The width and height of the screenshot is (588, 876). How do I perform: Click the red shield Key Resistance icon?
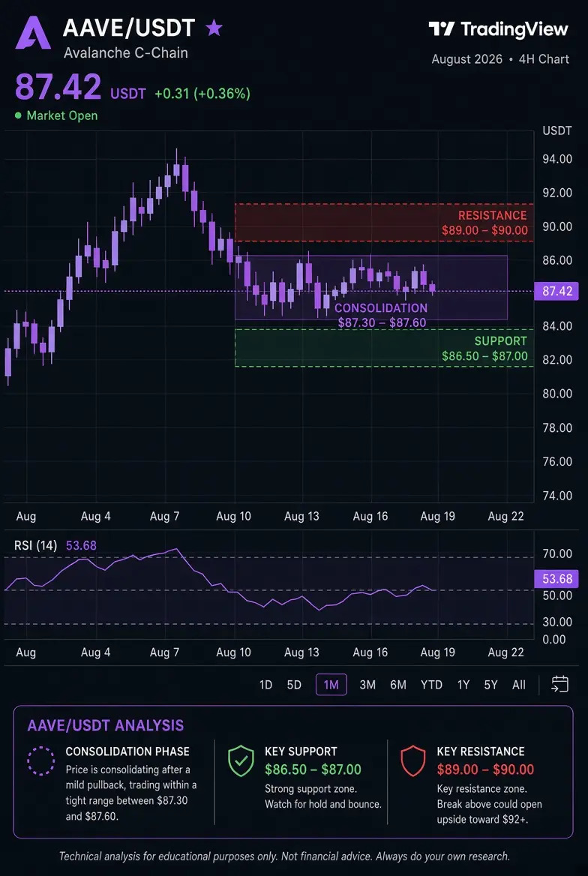click(x=413, y=761)
